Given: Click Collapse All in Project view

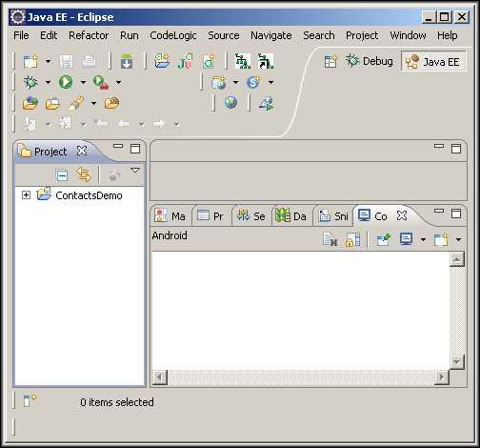Looking at the screenshot, I should [62, 175].
